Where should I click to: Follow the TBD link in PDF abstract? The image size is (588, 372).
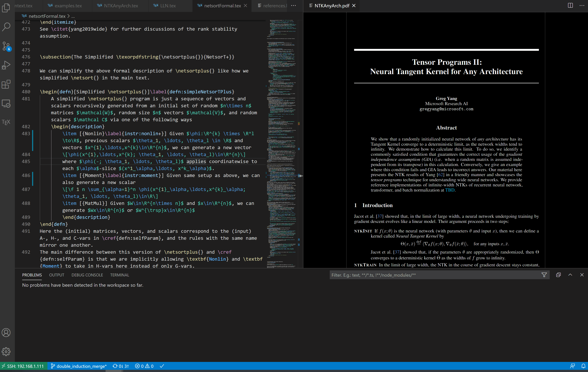coord(450,190)
